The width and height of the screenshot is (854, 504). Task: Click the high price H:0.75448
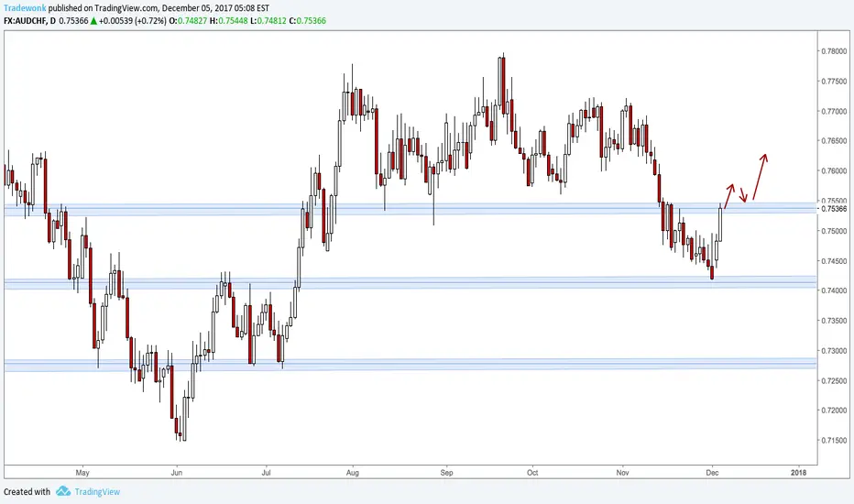pyautogui.click(x=229, y=21)
